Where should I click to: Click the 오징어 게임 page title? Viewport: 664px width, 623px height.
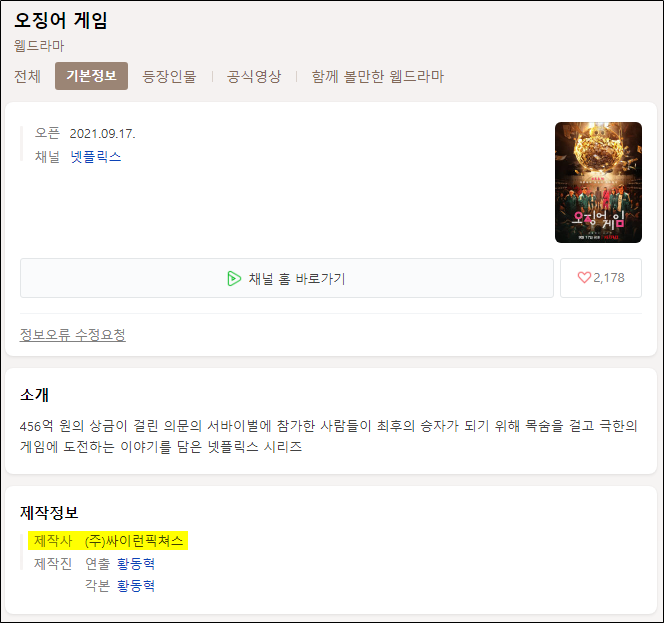pyautogui.click(x=61, y=20)
